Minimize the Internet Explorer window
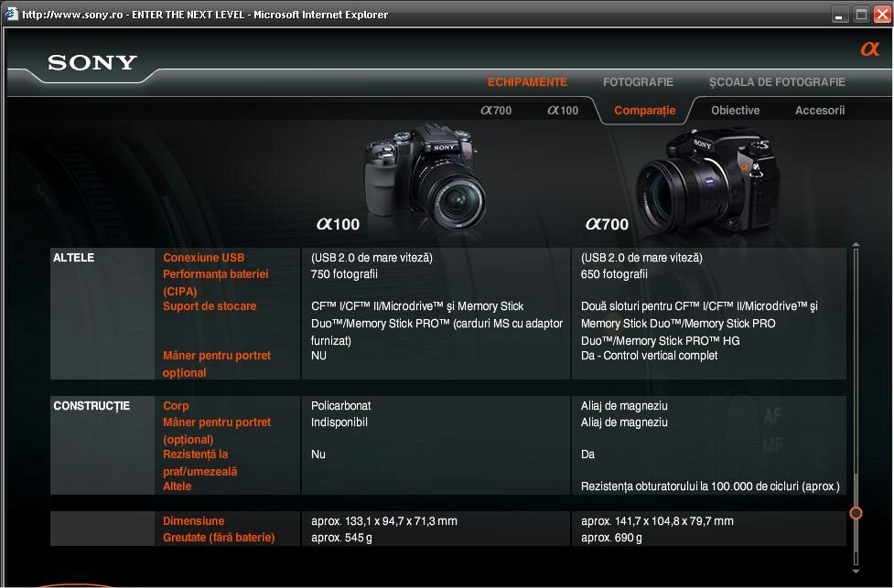This screenshot has height=588, width=894. 839,15
